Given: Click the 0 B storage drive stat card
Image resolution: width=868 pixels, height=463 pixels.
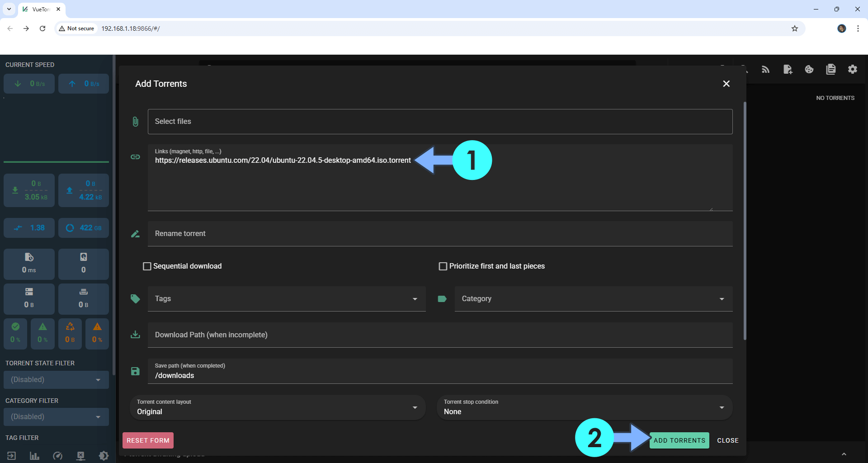Looking at the screenshot, I should (x=29, y=298).
